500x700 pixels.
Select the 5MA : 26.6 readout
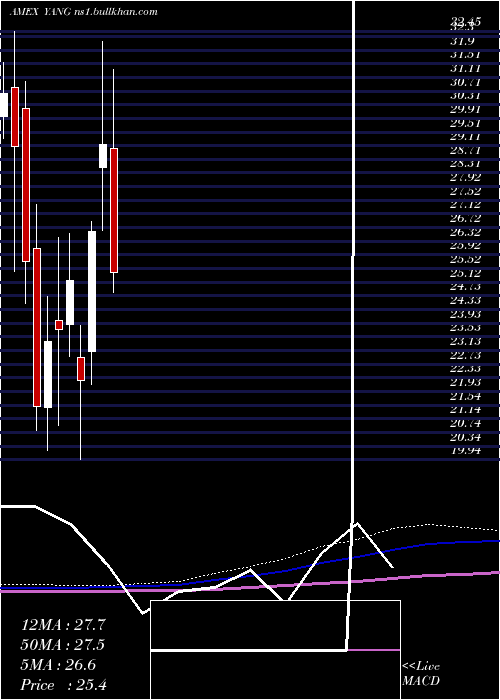tap(58, 665)
